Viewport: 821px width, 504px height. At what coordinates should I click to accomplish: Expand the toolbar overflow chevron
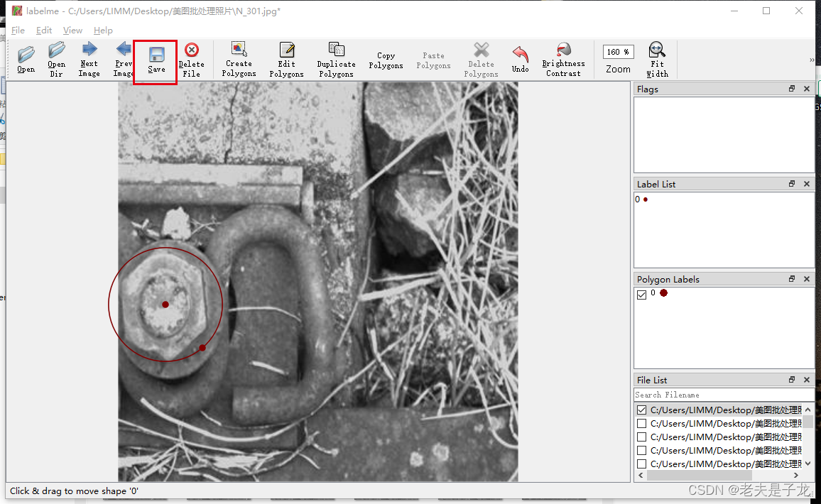(x=812, y=60)
